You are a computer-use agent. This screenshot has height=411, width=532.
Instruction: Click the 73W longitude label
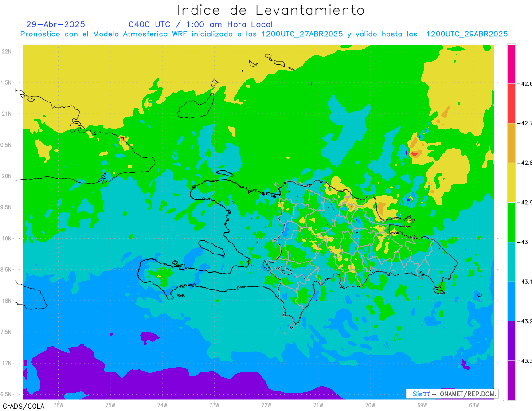(214, 405)
